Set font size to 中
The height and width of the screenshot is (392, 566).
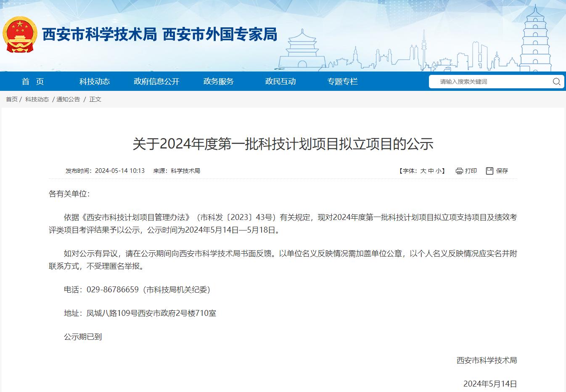coord(431,171)
